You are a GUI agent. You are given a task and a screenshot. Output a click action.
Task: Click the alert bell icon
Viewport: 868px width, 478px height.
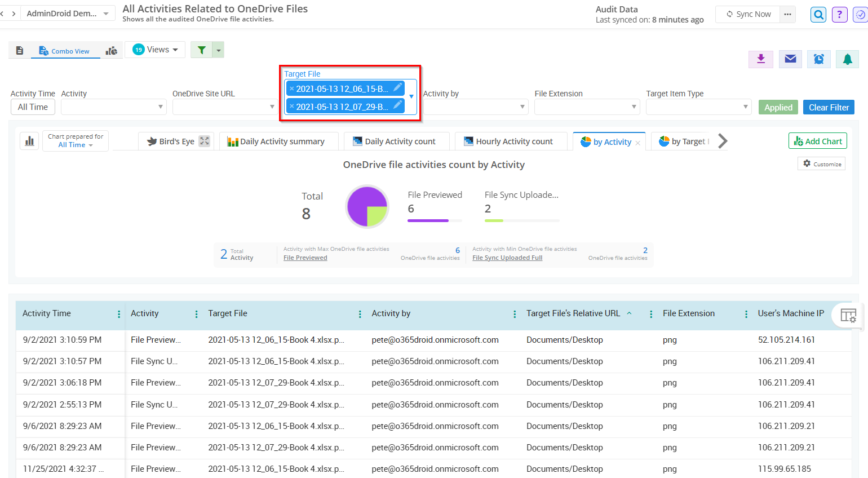[x=847, y=59]
